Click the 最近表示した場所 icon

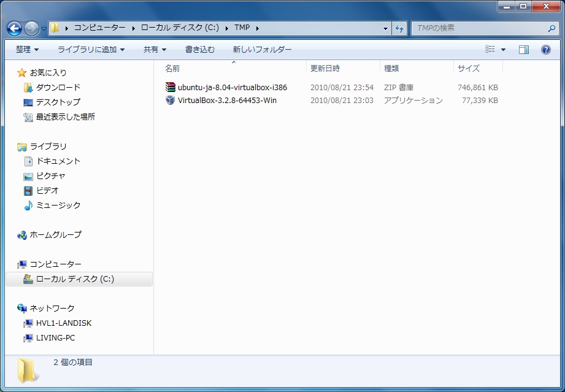click(x=28, y=117)
